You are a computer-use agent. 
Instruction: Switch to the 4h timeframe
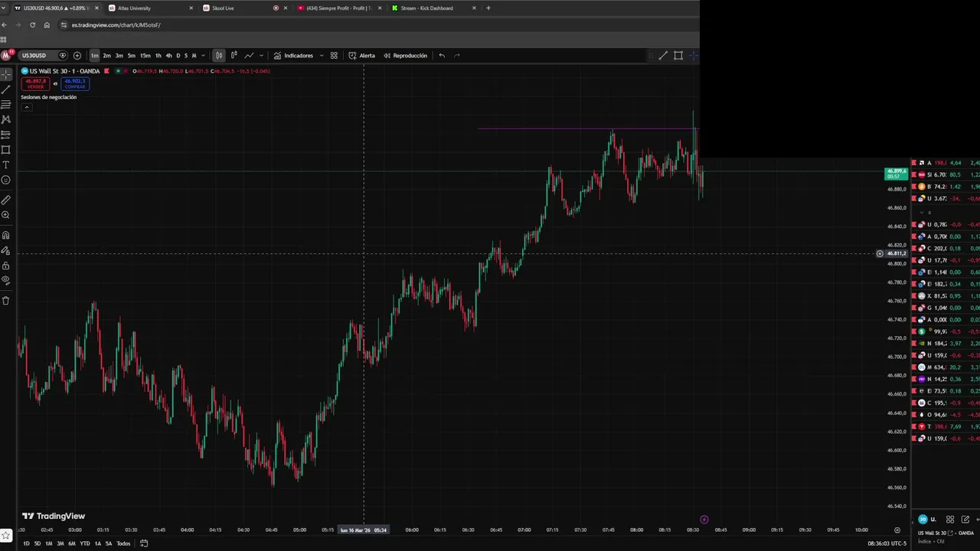[168, 55]
